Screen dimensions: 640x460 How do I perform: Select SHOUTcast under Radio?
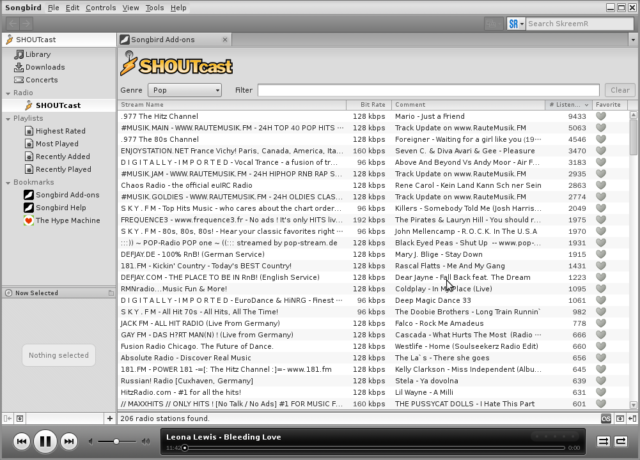[52, 105]
